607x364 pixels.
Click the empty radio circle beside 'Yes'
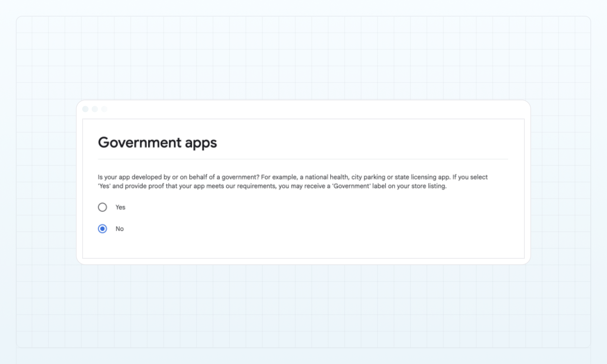click(102, 207)
